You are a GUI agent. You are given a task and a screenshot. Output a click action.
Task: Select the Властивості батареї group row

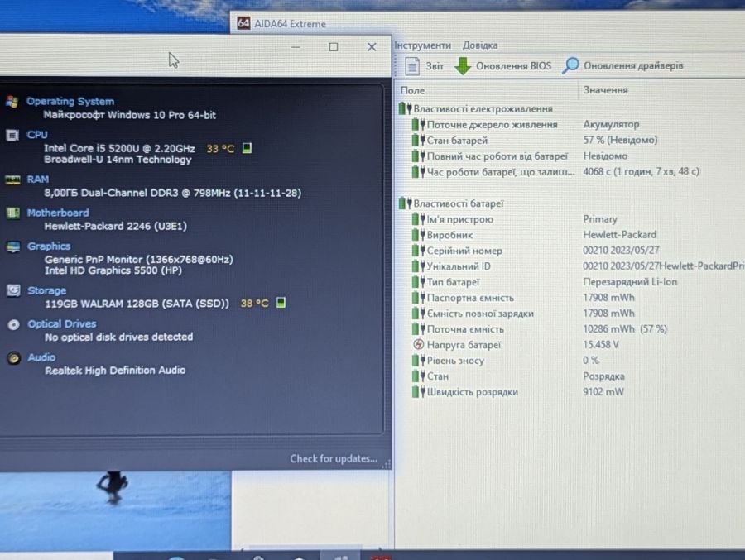point(451,203)
